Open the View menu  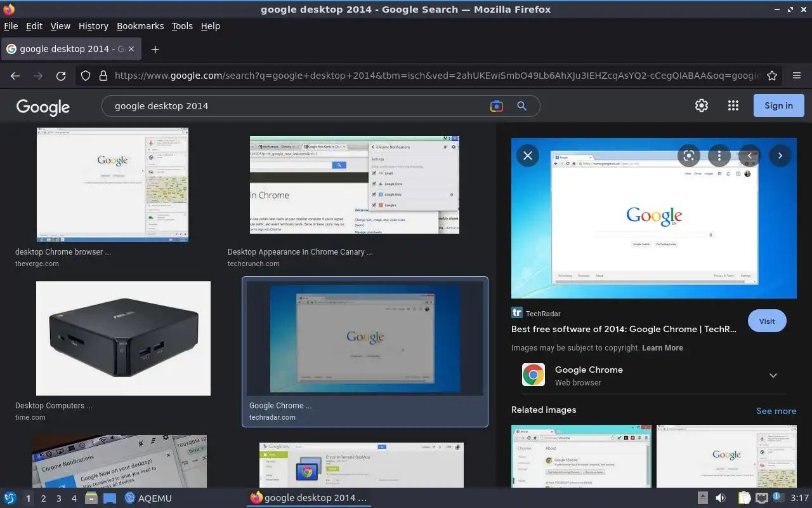pyautogui.click(x=60, y=26)
